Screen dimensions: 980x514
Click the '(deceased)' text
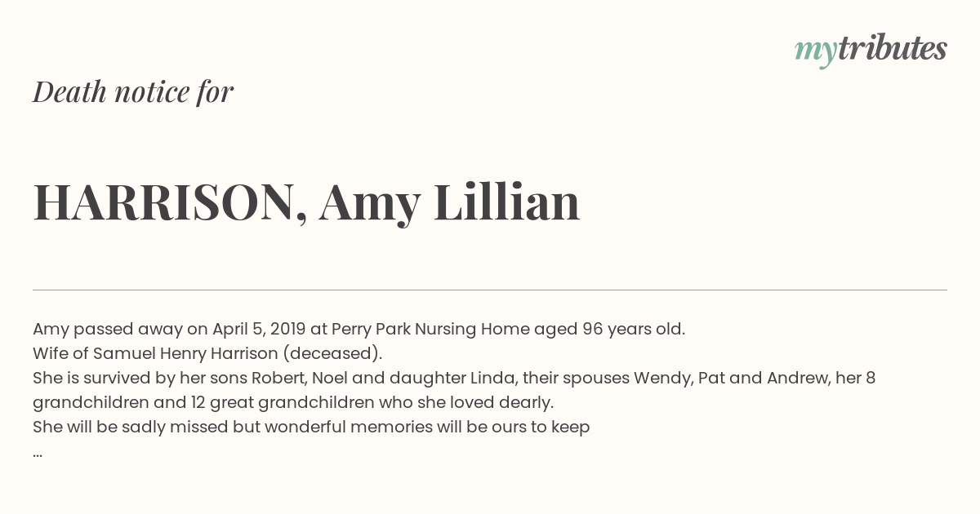[332, 354]
